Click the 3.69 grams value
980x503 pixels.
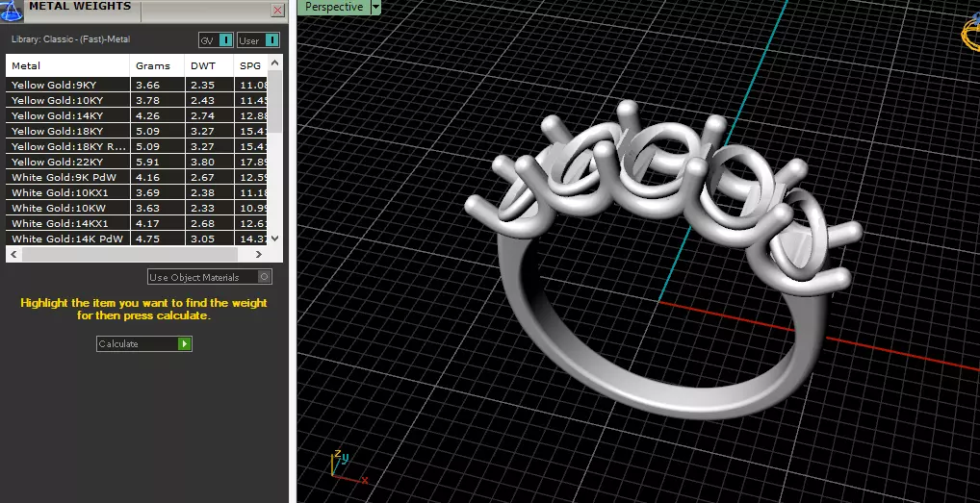click(x=147, y=193)
